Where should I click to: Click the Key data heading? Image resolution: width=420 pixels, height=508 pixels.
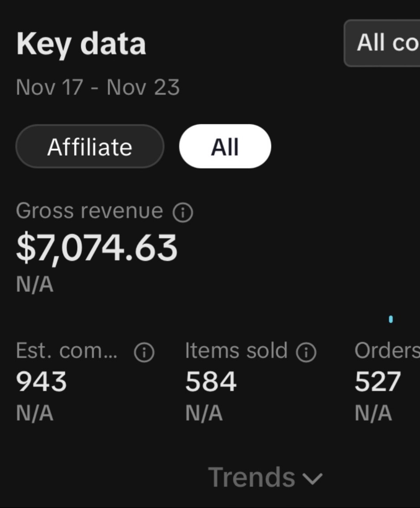[x=81, y=44]
